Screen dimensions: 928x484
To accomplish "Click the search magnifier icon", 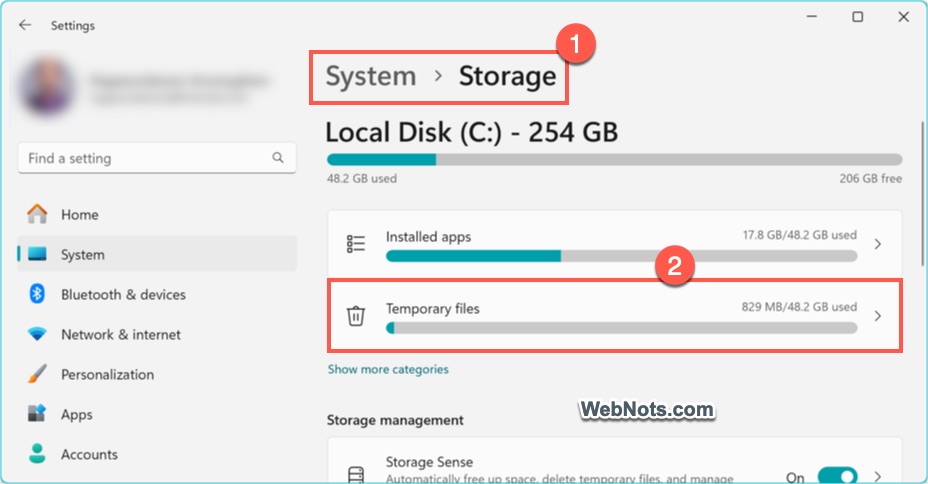I will coord(278,158).
